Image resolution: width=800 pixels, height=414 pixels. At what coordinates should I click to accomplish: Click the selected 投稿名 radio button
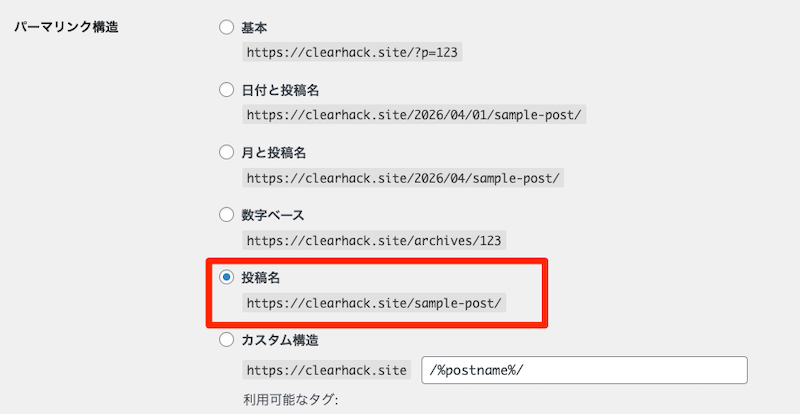pos(226,277)
